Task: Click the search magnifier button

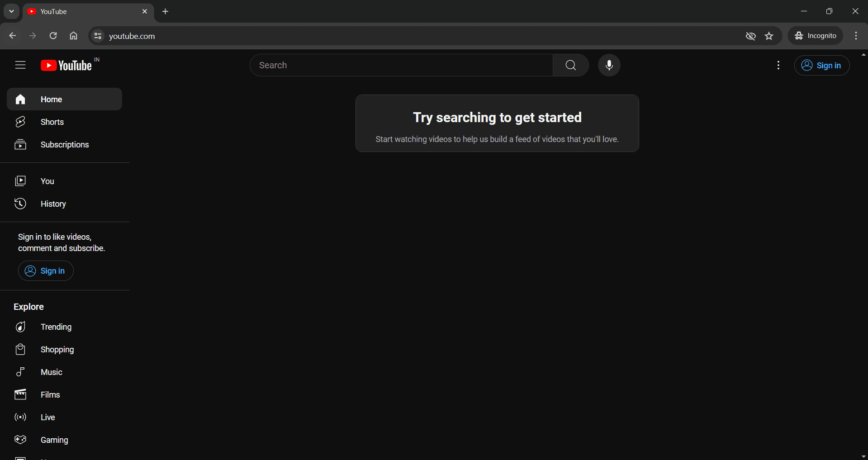Action: coord(570,65)
